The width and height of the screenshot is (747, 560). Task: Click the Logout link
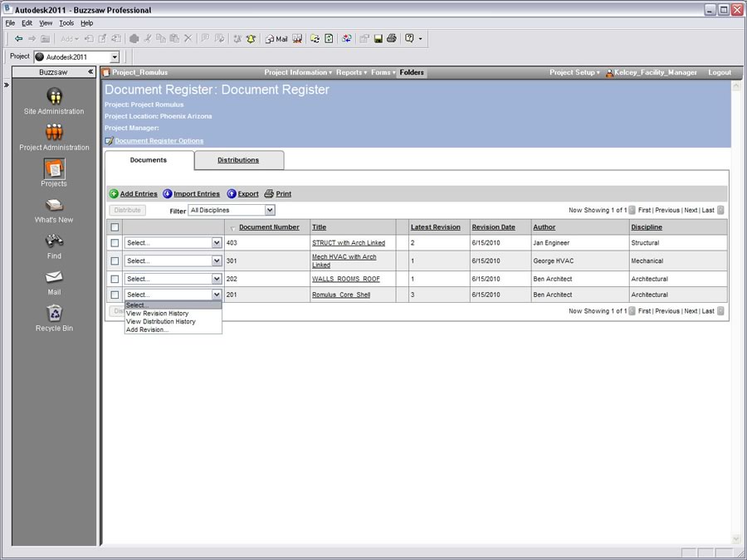[720, 72]
